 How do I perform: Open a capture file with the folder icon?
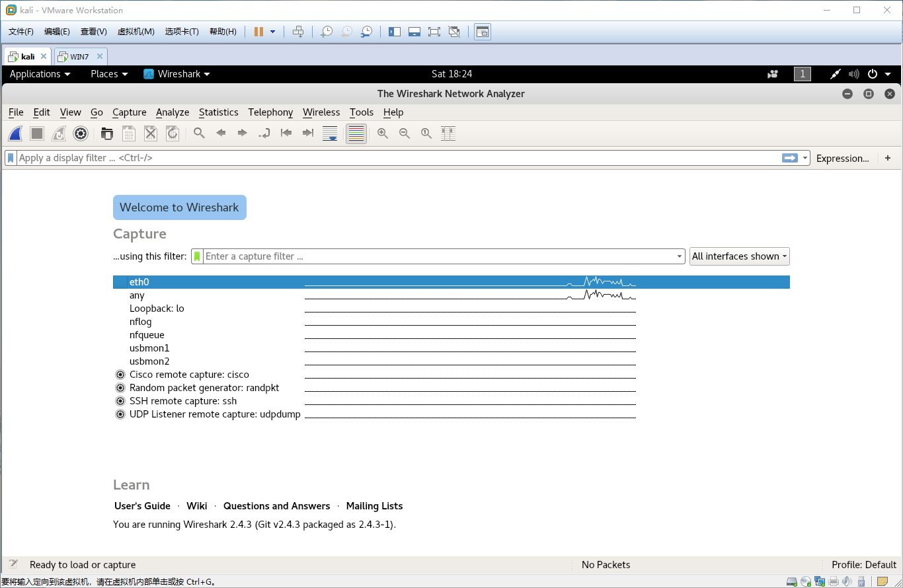(x=107, y=133)
